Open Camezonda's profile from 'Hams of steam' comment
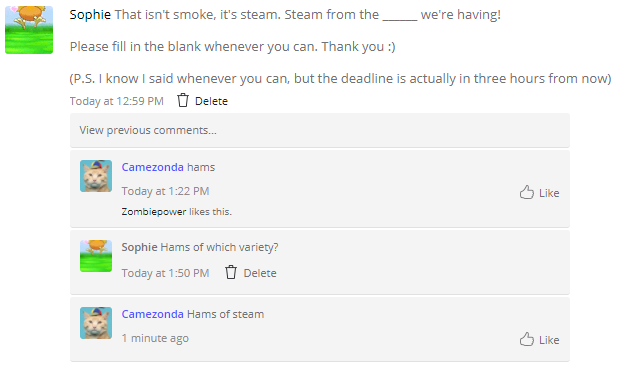The height and width of the screenshot is (366, 636). (153, 314)
